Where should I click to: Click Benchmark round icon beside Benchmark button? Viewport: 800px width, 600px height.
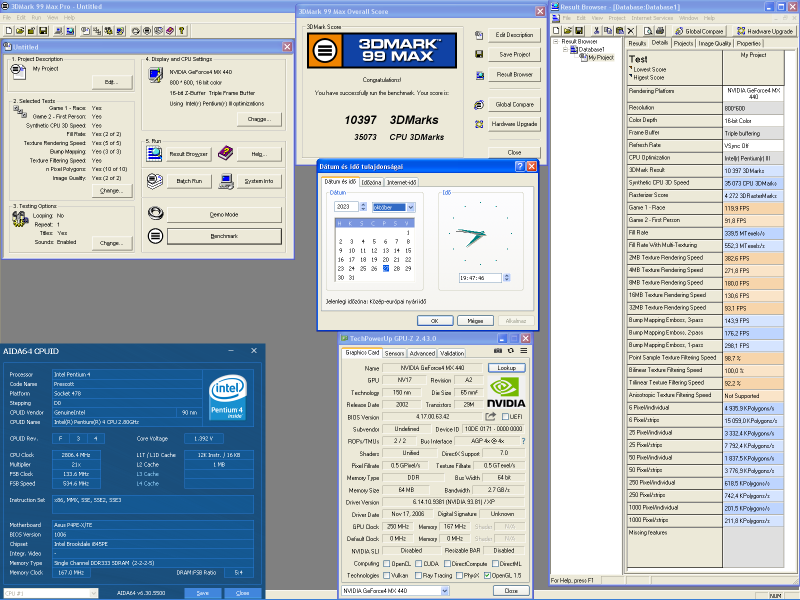pos(155,236)
